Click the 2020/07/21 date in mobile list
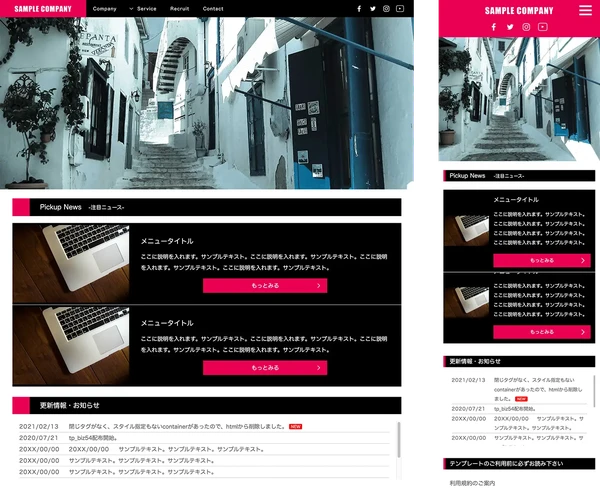This screenshot has height=488, width=600. click(x=468, y=409)
